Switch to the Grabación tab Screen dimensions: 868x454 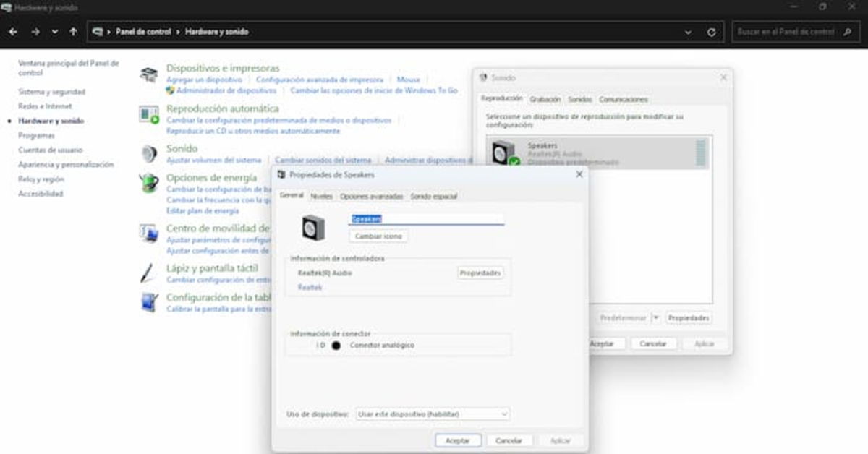point(546,99)
